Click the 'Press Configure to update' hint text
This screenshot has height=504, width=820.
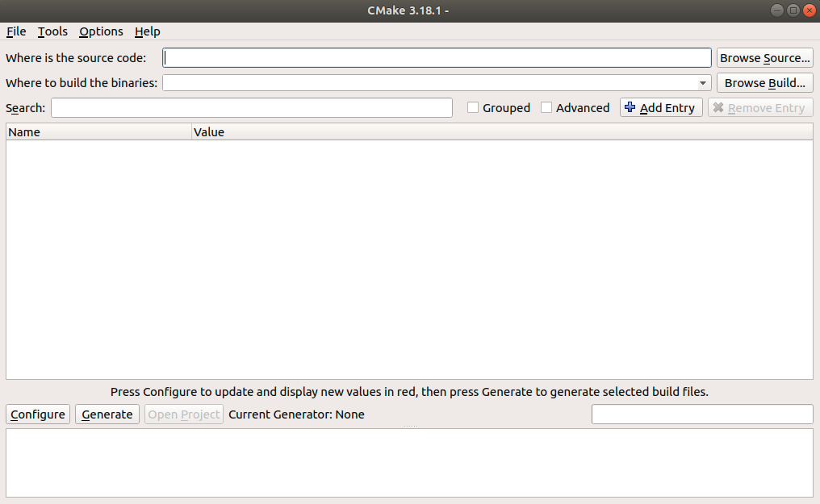click(x=409, y=392)
